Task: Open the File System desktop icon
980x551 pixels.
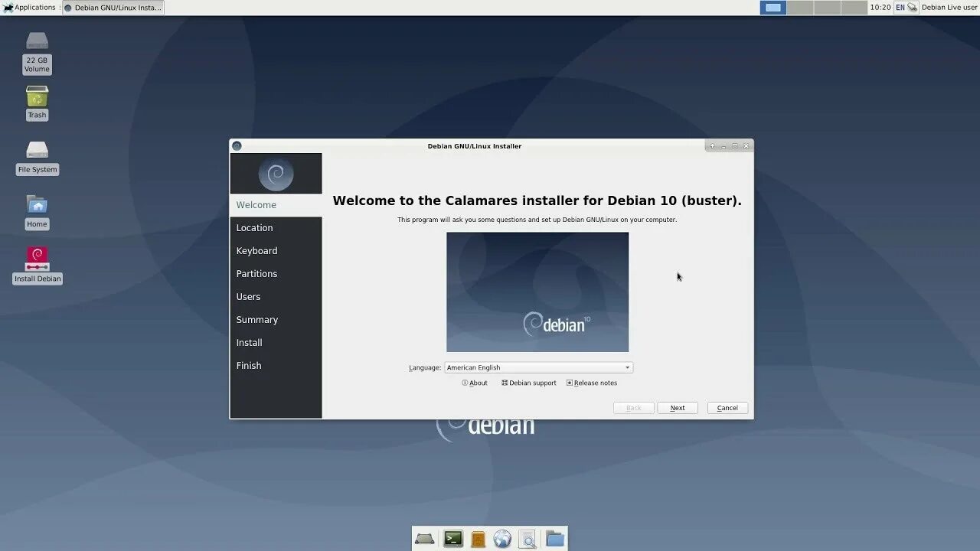Action: tap(37, 157)
